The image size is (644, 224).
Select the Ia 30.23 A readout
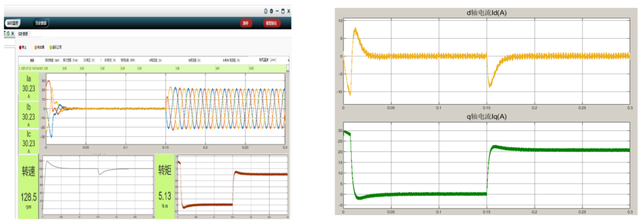point(29,87)
